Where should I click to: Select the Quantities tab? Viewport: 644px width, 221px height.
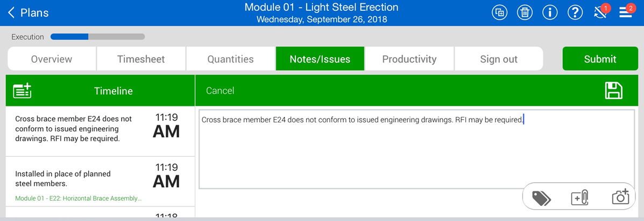pyautogui.click(x=230, y=59)
